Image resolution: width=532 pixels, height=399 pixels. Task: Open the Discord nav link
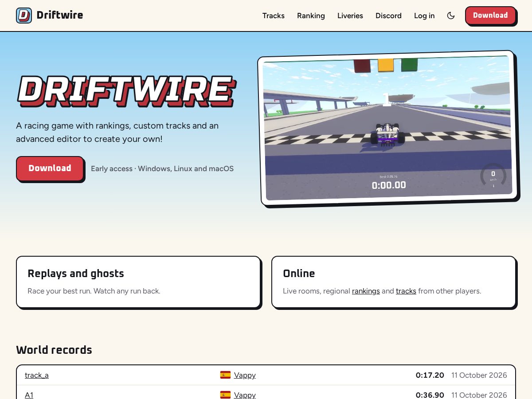pyautogui.click(x=388, y=16)
